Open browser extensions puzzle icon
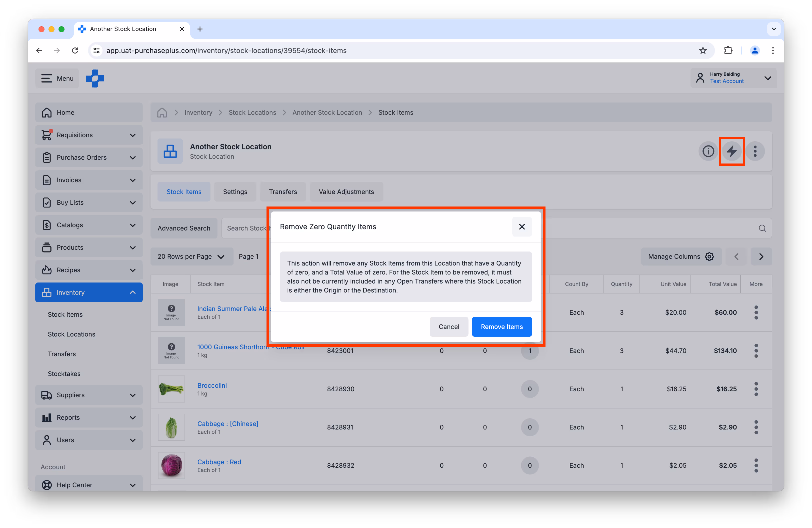The width and height of the screenshot is (812, 528). (728, 50)
